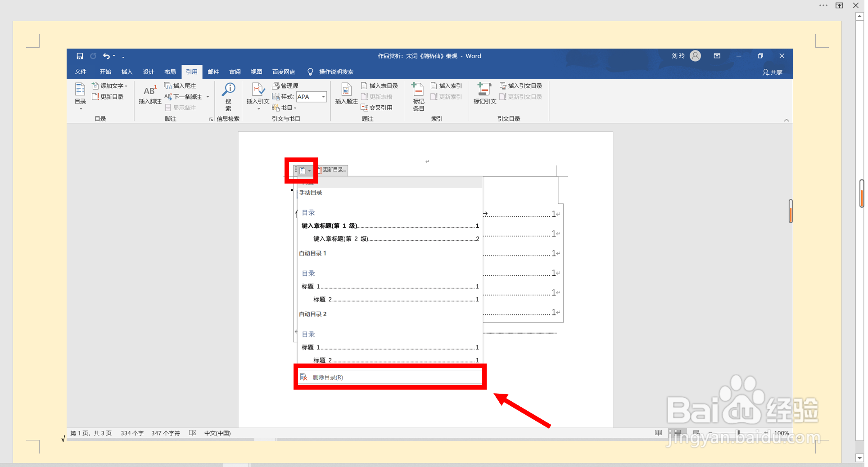Screen dimensions: 868x467
Task: Click 管理源 manage sources
Action: tap(285, 85)
